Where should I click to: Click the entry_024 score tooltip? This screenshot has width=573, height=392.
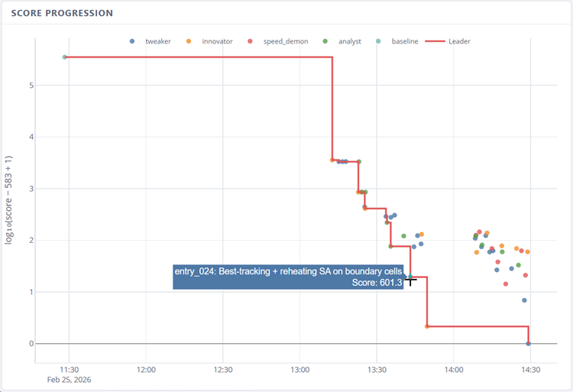tap(289, 277)
